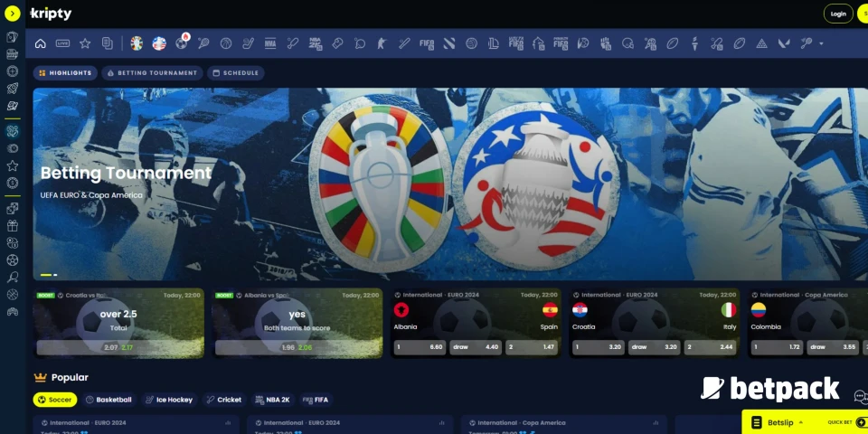The image size is (868, 434).
Task: Select the Ice Hockey filter chip
Action: click(168, 400)
